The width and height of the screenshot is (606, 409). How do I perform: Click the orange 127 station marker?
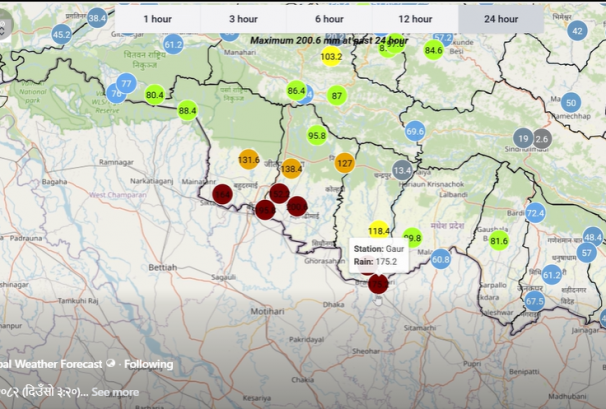click(344, 163)
